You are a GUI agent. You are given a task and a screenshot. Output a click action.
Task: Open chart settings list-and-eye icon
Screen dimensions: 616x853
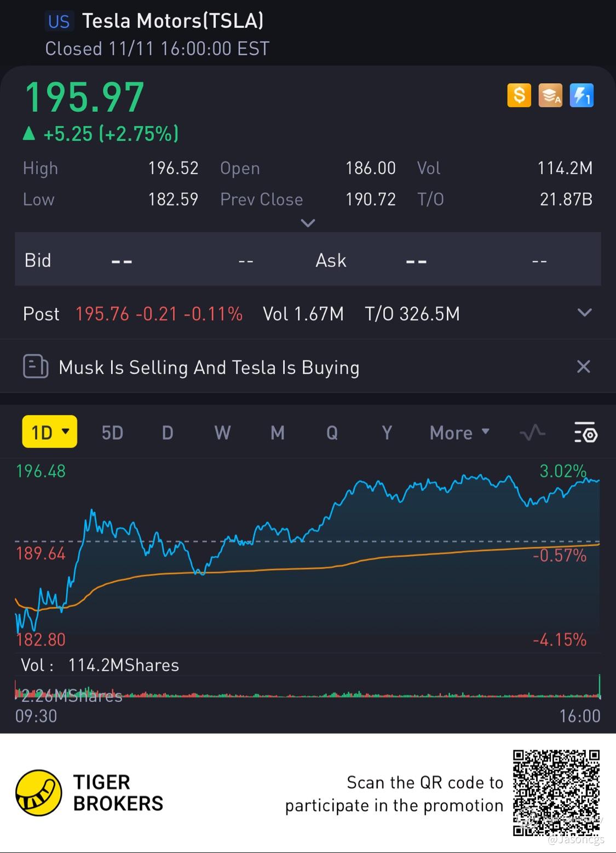(585, 433)
